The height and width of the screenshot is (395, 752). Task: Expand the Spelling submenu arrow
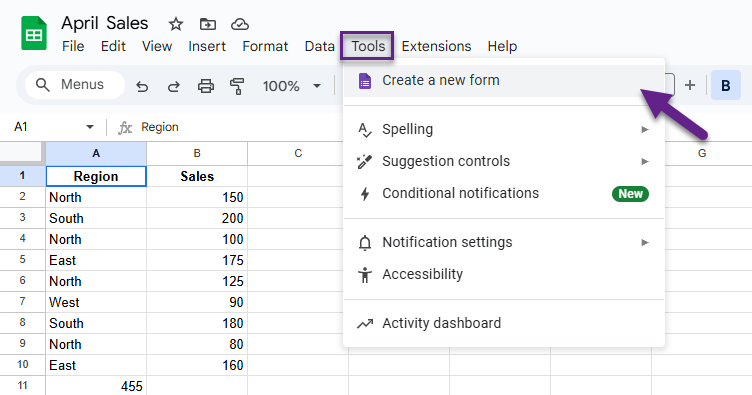click(645, 129)
